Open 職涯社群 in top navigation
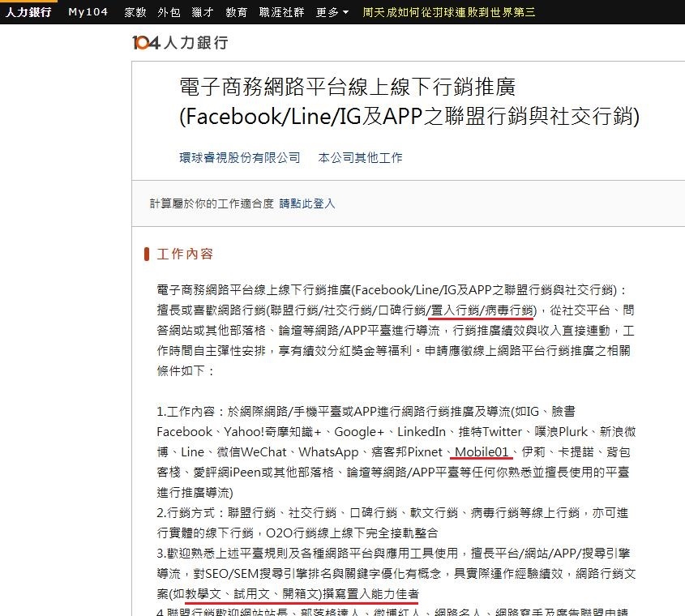This screenshot has height=616, width=685. click(x=282, y=12)
